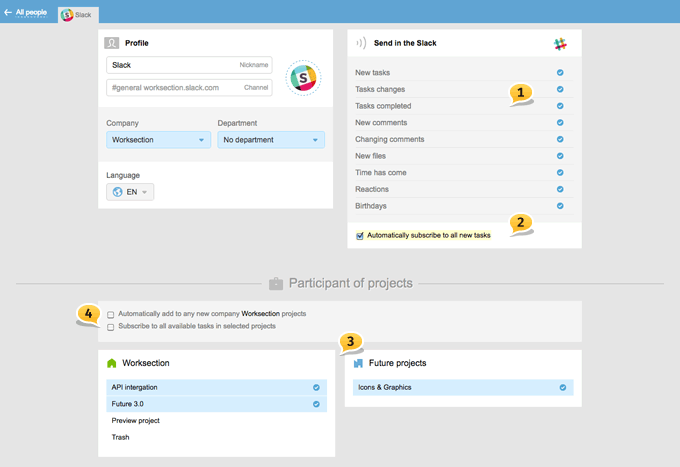The width and height of the screenshot is (680, 467).
Task: Click the sound waves icon beside Send in the Slack
Action: click(x=361, y=43)
